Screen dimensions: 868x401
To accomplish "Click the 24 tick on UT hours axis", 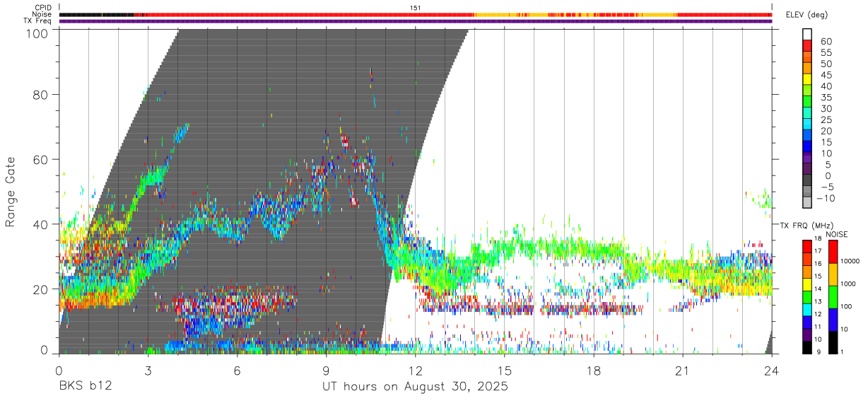I will [x=772, y=370].
